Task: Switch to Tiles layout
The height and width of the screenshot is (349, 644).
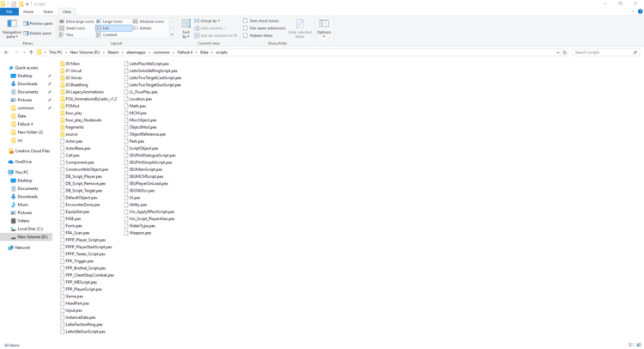Action: point(66,35)
